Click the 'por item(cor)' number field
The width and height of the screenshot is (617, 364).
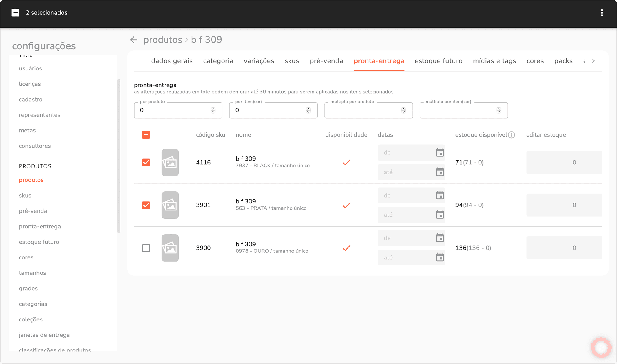(273, 110)
